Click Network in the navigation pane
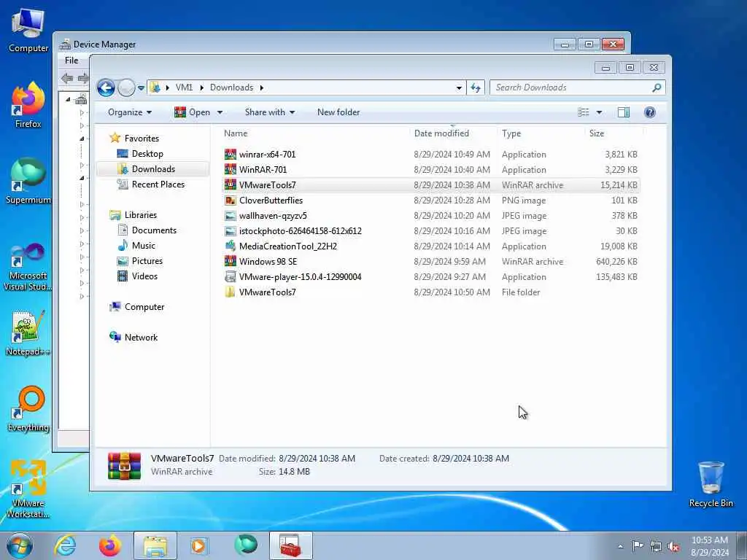The width and height of the screenshot is (747, 560). pos(141,337)
